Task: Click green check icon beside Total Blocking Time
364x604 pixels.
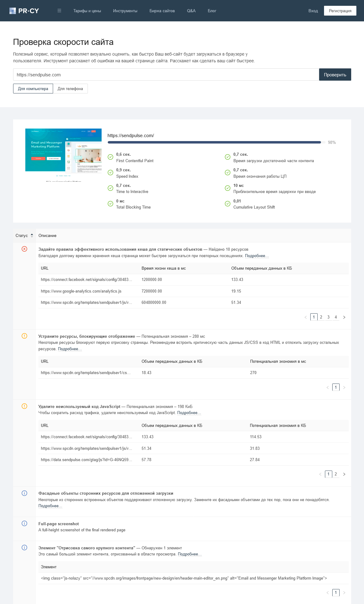Action: (110, 204)
